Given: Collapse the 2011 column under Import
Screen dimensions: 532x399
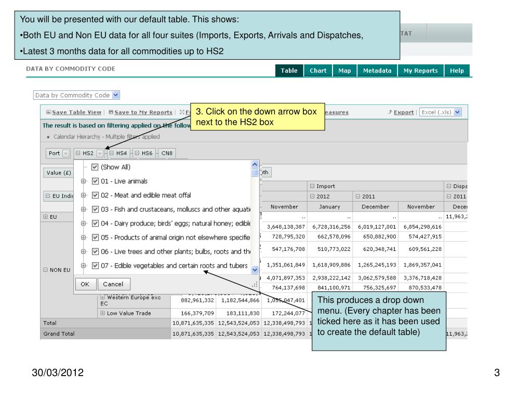Looking at the screenshot, I should 357,196.
